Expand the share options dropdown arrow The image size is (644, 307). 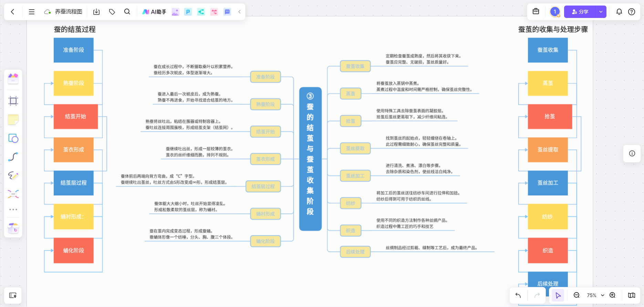[601, 12]
